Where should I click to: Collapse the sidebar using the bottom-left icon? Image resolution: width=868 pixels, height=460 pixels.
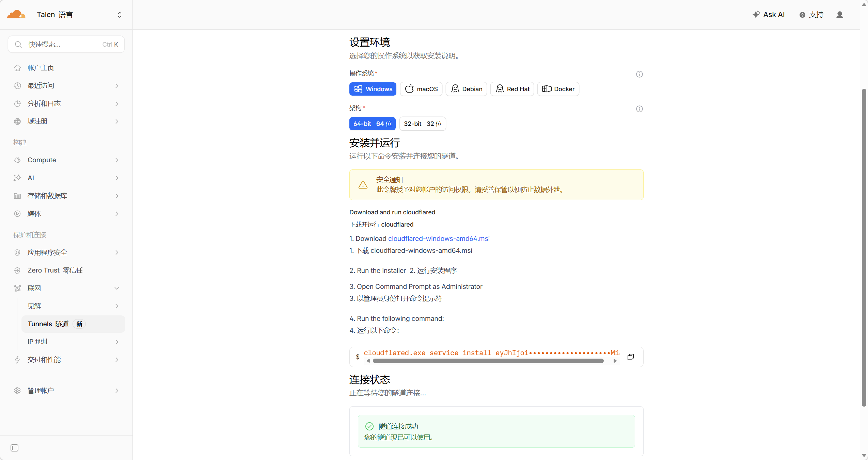point(14,448)
